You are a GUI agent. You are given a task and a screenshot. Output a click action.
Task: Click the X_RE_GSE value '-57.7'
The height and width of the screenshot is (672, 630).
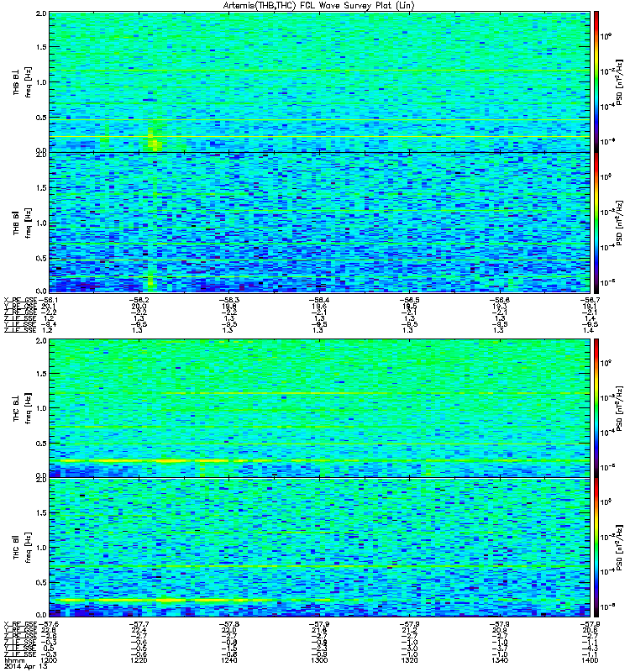point(139,624)
